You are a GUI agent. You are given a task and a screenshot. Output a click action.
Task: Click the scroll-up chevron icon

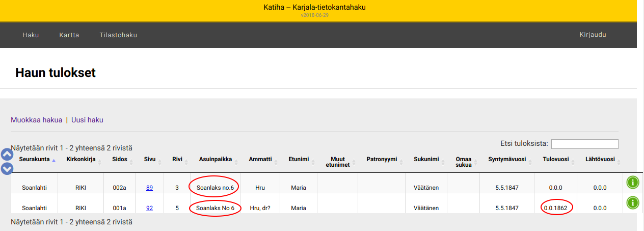tap(7, 154)
